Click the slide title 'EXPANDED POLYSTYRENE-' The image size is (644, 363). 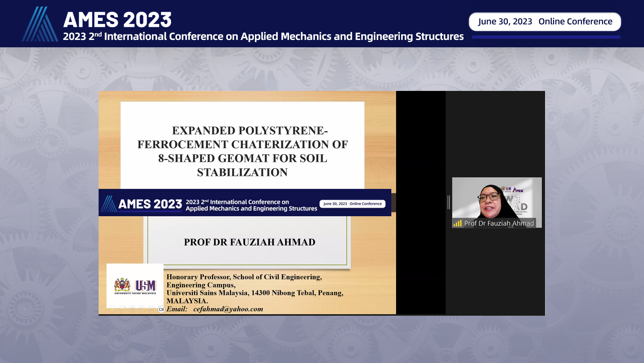250,131
